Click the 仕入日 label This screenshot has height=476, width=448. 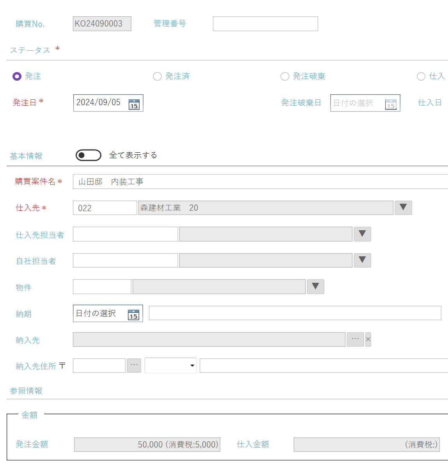(x=430, y=102)
